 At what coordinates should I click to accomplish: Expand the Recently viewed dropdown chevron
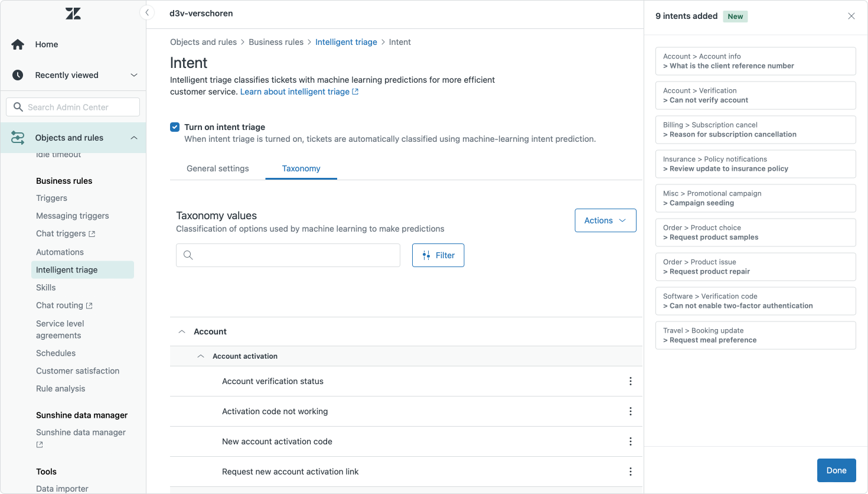pos(134,75)
